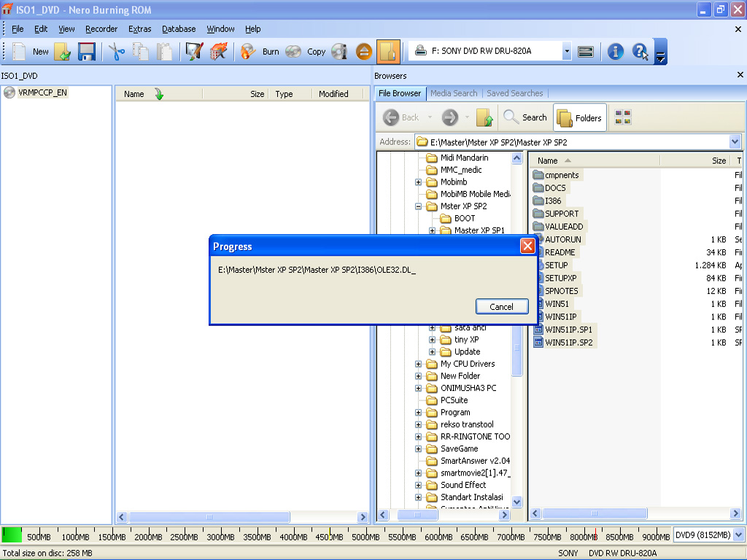Open the Nero Express wizard icon
The image size is (747, 560).
[x=194, y=52]
